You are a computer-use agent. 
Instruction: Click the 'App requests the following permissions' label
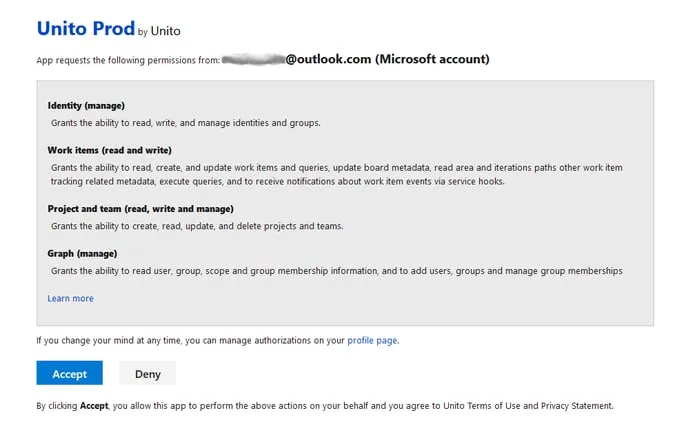click(x=128, y=60)
